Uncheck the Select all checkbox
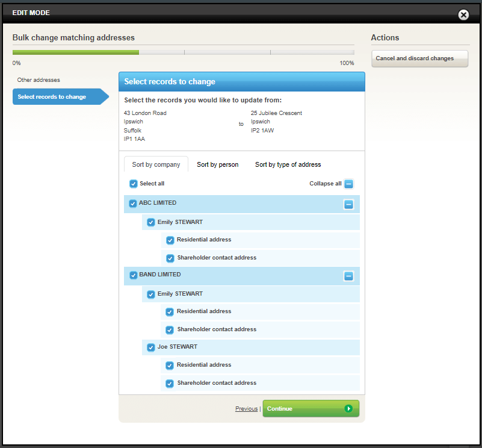This screenshot has height=448, width=482. [134, 184]
